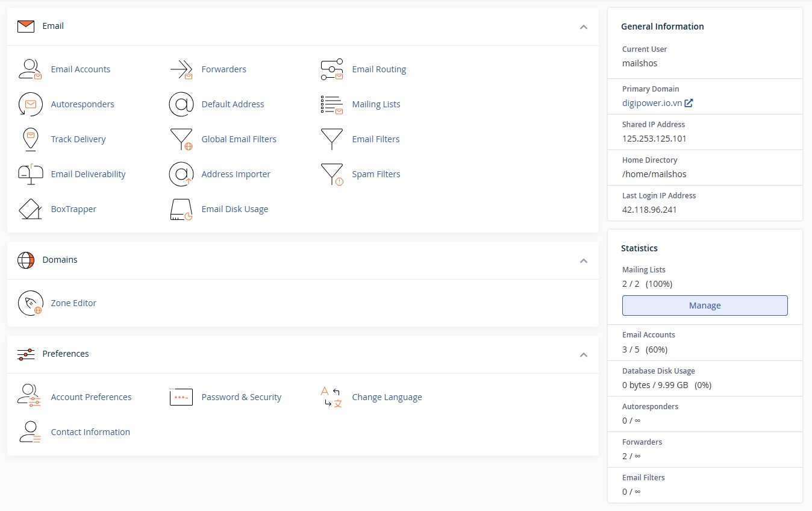Open the digipower.io.vn primary domain link
Image resolution: width=812 pixels, height=511 pixels.
[652, 103]
